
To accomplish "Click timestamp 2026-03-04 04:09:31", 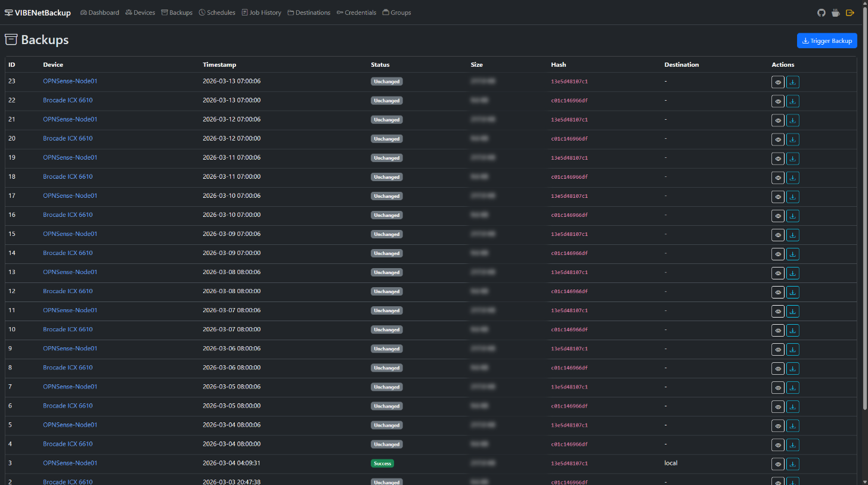I will [x=231, y=463].
